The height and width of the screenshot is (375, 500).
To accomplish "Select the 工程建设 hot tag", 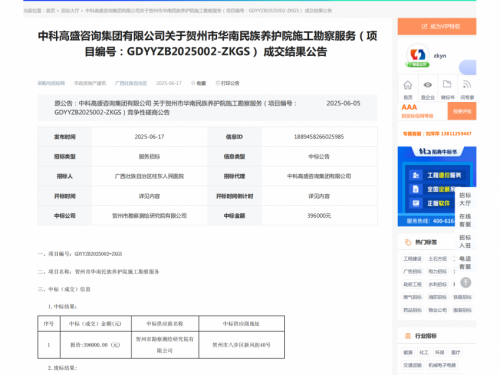I will pos(413,259).
